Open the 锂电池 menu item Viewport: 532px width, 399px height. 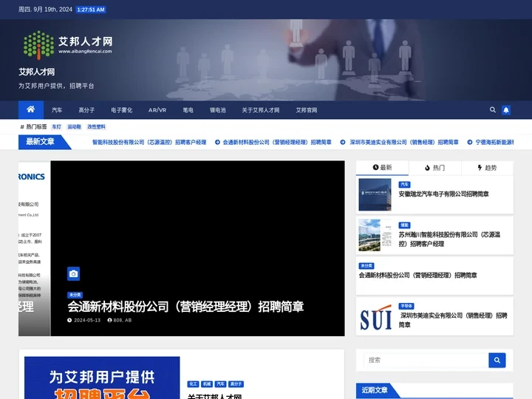point(217,110)
